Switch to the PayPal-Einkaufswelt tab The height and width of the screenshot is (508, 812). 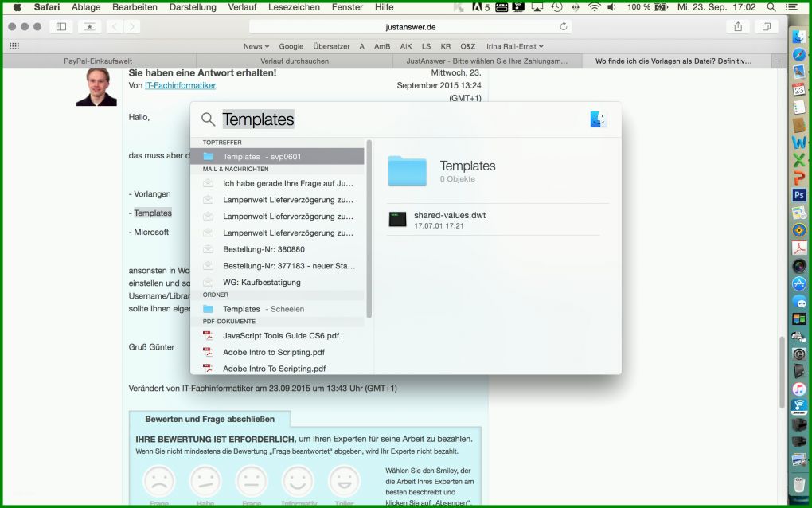(x=99, y=61)
